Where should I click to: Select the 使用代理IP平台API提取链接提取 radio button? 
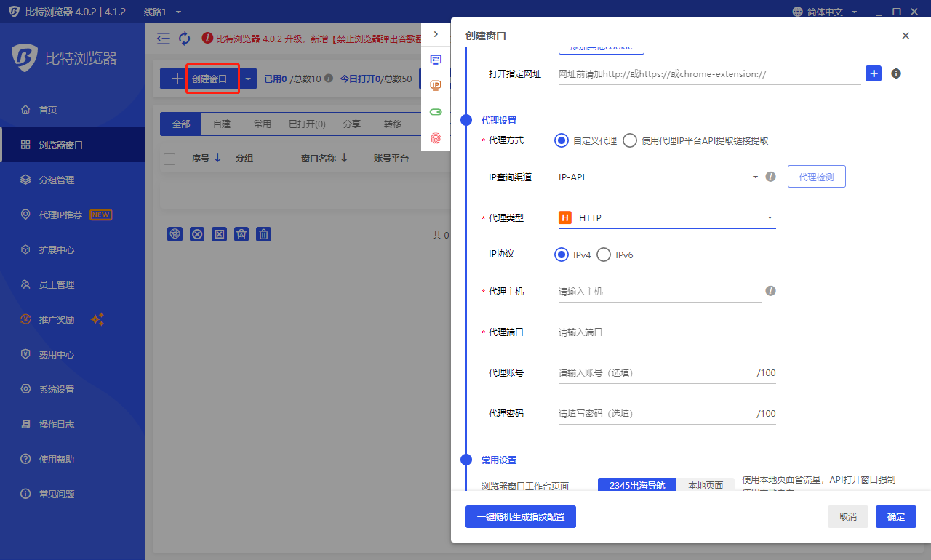pyautogui.click(x=629, y=140)
